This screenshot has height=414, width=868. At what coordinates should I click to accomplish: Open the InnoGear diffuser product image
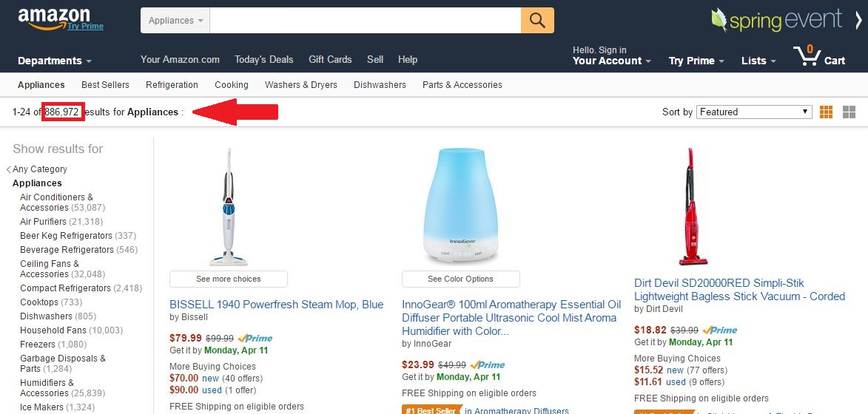[460, 206]
